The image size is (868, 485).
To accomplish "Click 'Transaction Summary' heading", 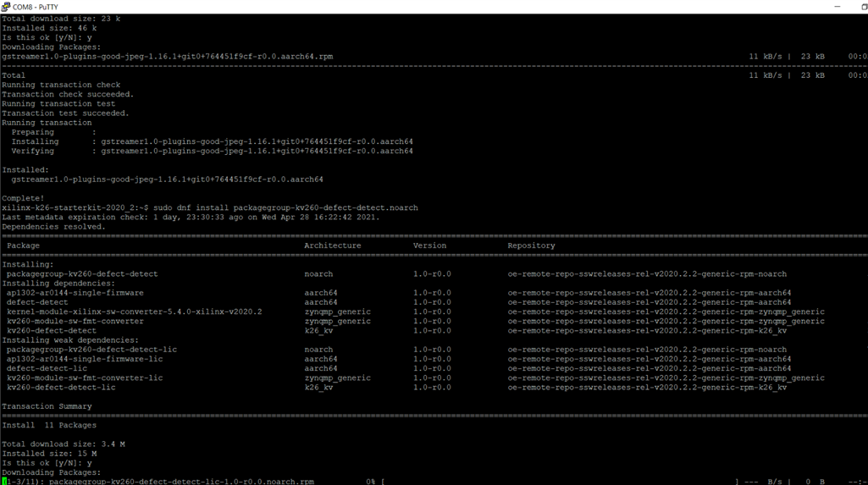I will click(x=47, y=406).
